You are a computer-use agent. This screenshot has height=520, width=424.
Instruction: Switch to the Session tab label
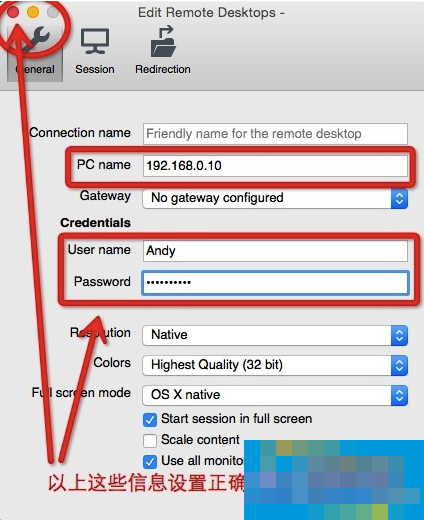[95, 69]
